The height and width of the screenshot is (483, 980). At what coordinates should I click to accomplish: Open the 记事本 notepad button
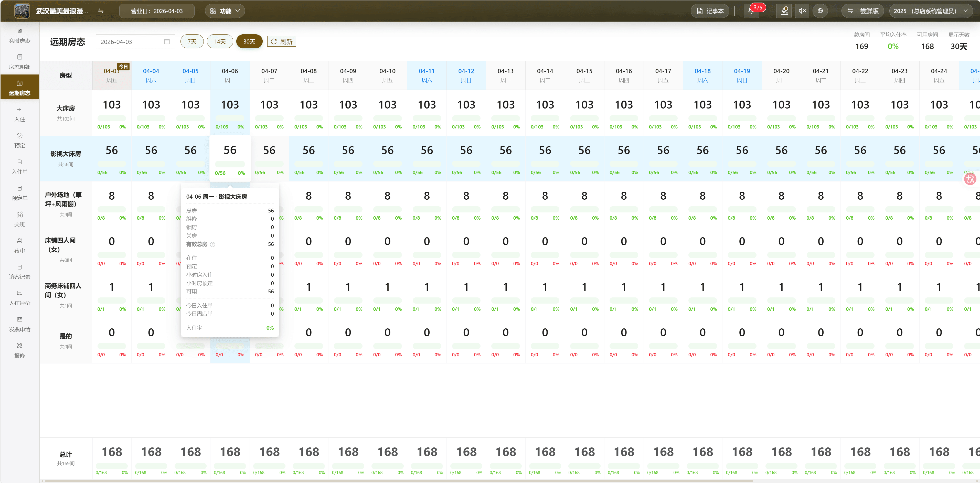[710, 11]
